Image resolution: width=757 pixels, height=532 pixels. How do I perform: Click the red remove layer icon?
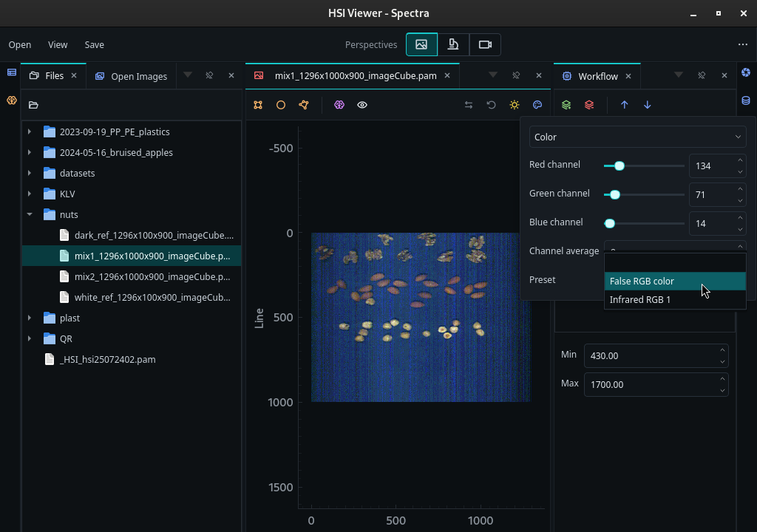click(x=589, y=105)
